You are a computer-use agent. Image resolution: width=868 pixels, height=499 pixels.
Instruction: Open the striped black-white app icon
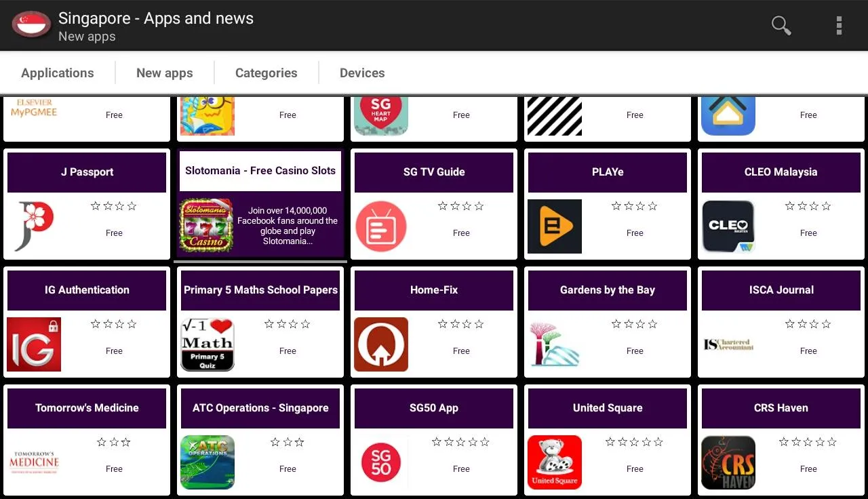(555, 115)
